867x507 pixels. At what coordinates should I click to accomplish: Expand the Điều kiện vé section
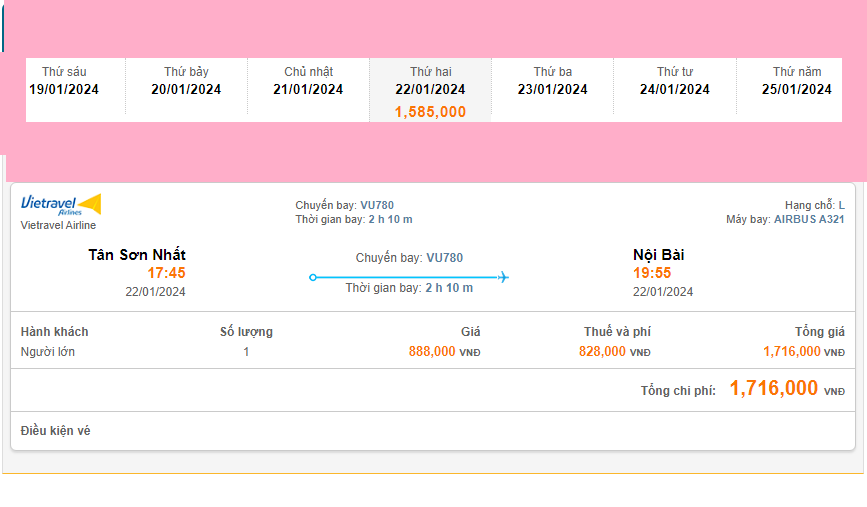point(56,431)
